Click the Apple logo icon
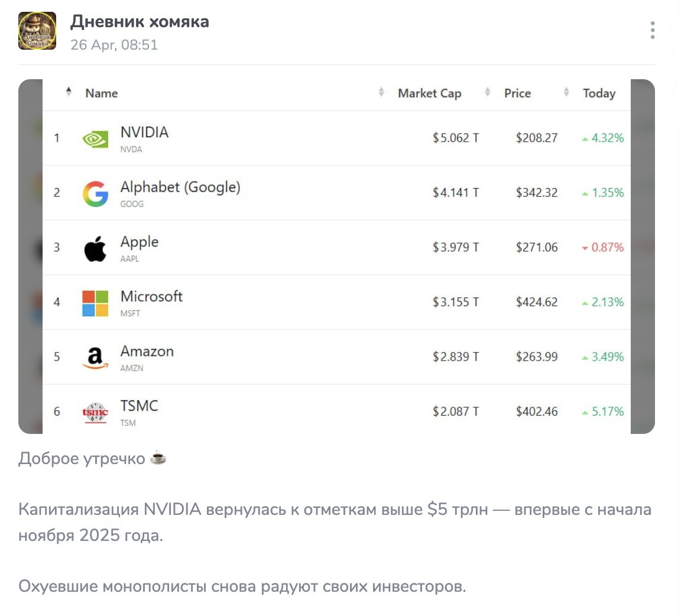Viewport: 681px width, 616px height. coord(95,248)
